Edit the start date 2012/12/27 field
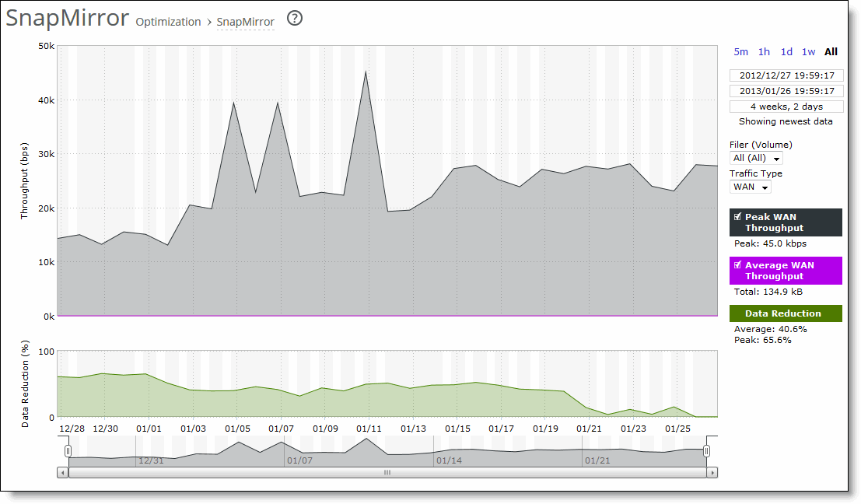The height and width of the screenshot is (504, 861). [786, 75]
